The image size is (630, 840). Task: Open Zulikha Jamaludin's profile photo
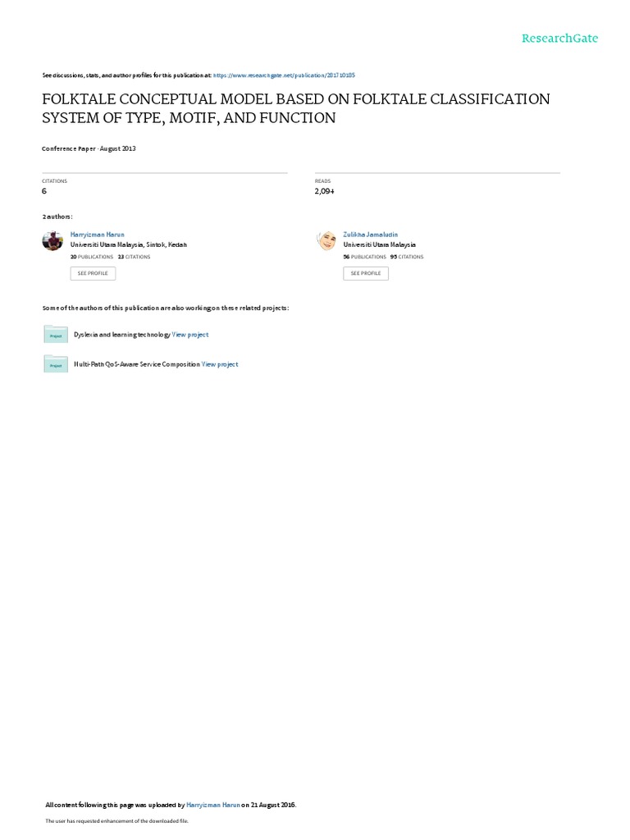point(326,240)
